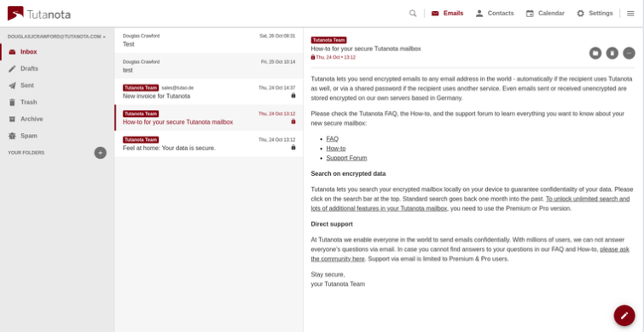Image resolution: width=644 pixels, height=332 pixels.
Task: Open the Support Forum link
Action: [x=346, y=158]
